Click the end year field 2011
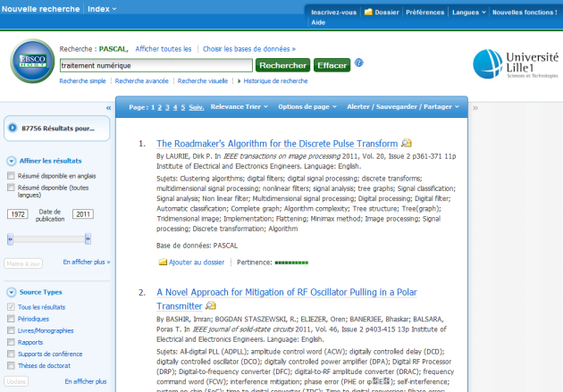 83,214
